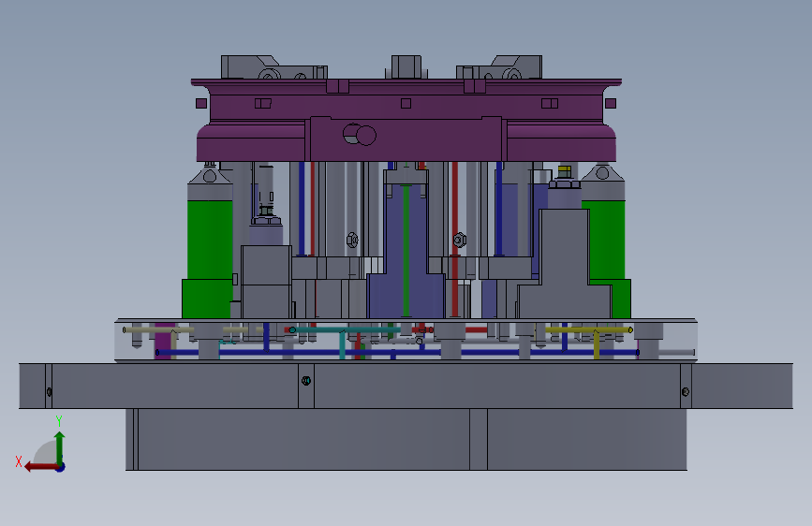Screen dimensions: 812x526
Task: Select the screw at the base plate center seam
Action: (x=306, y=381)
